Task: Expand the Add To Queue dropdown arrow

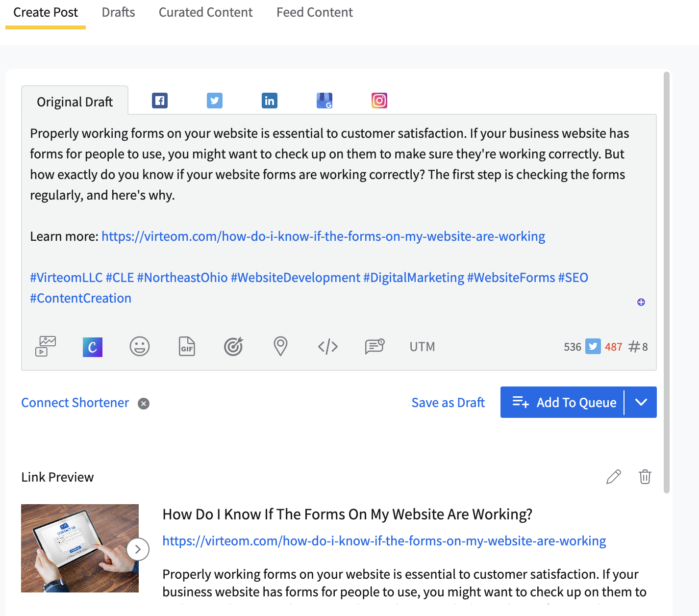Action: click(641, 402)
